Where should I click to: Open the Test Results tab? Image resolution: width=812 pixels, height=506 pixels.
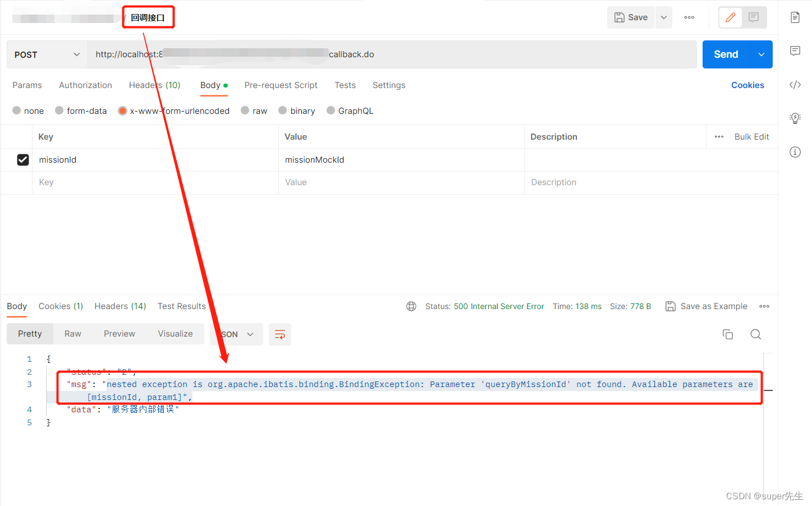pyautogui.click(x=181, y=306)
